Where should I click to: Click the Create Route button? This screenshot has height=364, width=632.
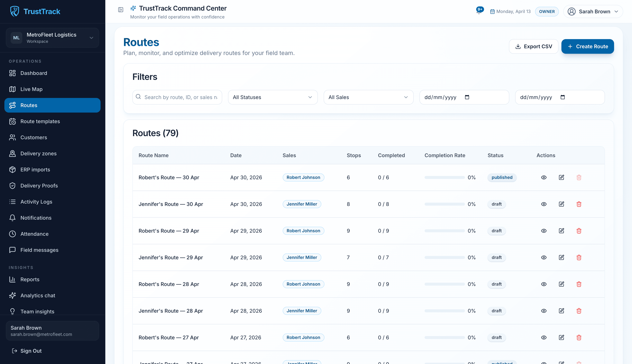coord(587,46)
